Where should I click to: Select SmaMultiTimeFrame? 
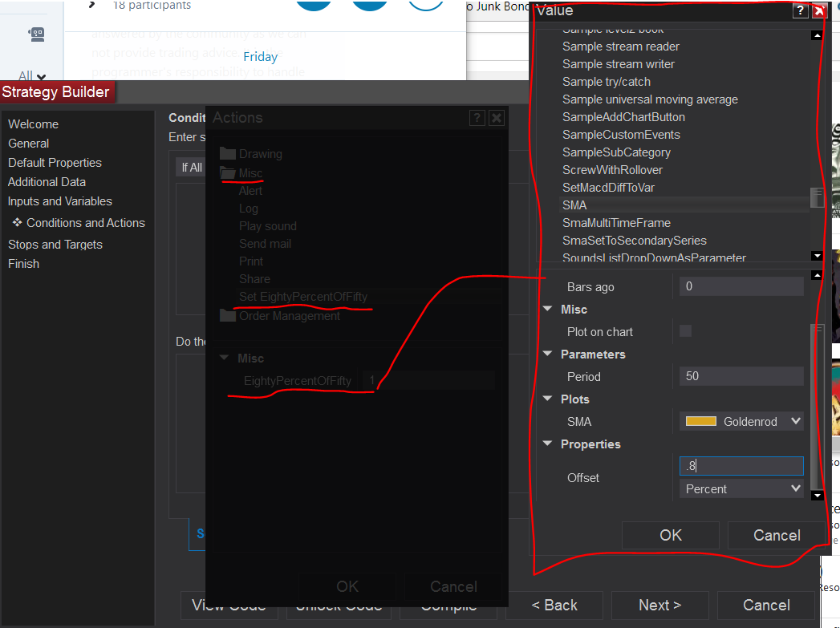tap(616, 223)
